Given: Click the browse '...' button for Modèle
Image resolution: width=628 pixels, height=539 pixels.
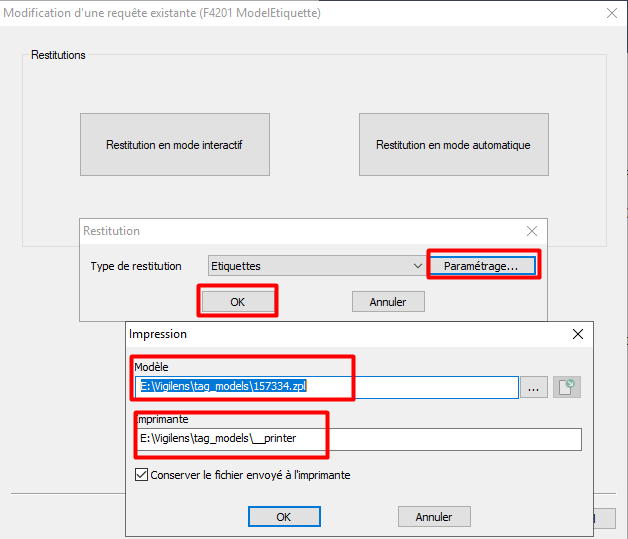Looking at the screenshot, I should tap(533, 388).
